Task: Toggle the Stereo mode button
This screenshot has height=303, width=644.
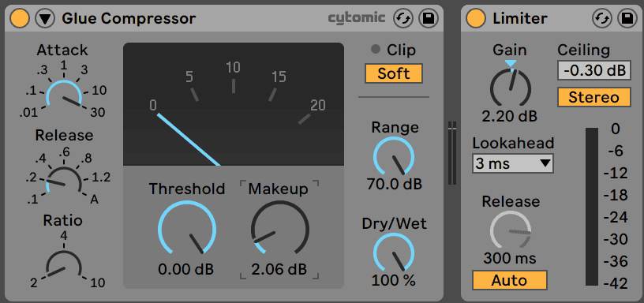Action: point(594,97)
